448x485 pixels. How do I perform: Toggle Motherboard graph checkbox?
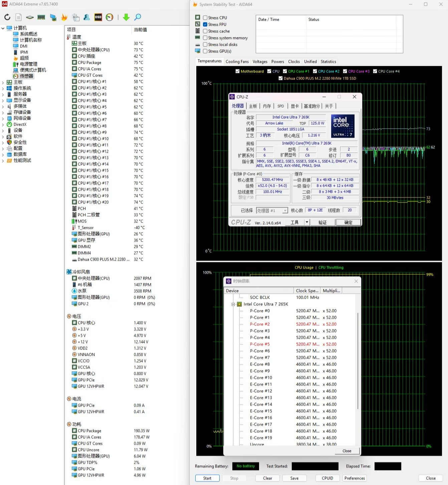tap(238, 71)
